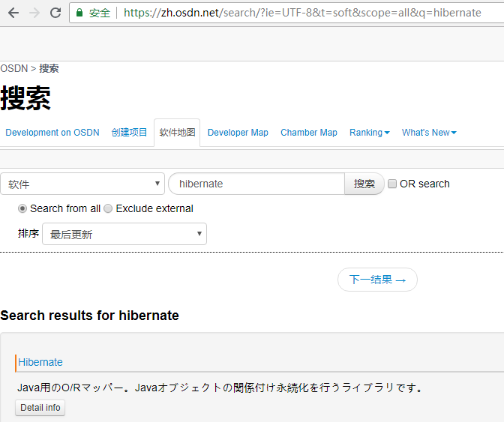
Task: Open the Development on OSDN tab
Action: point(52,133)
